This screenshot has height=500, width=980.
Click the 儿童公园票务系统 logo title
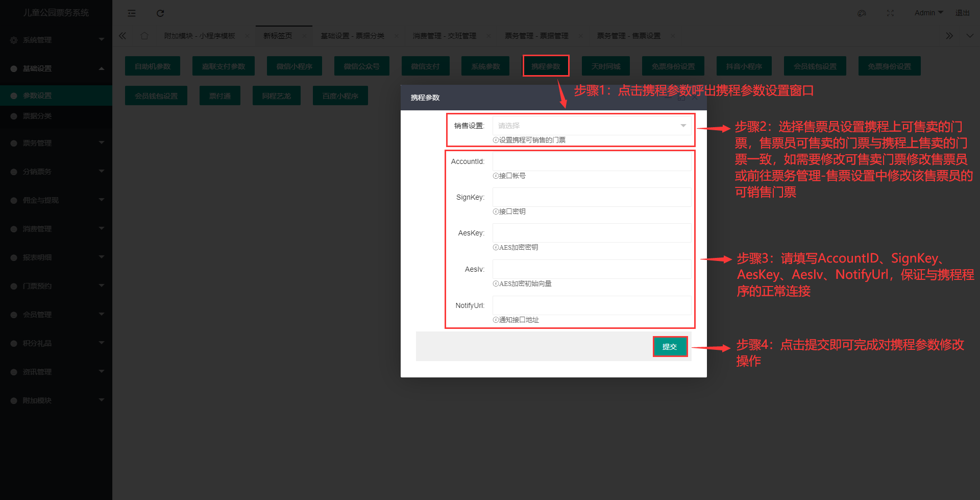[56, 13]
